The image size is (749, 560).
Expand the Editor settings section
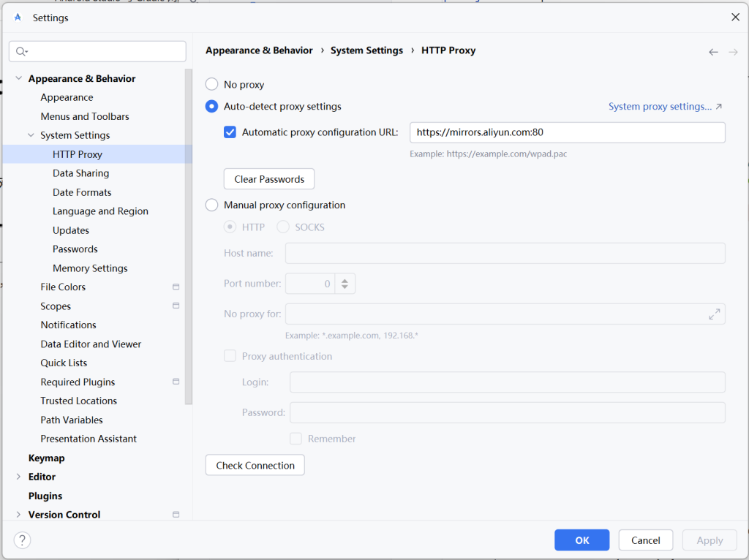pos(18,477)
